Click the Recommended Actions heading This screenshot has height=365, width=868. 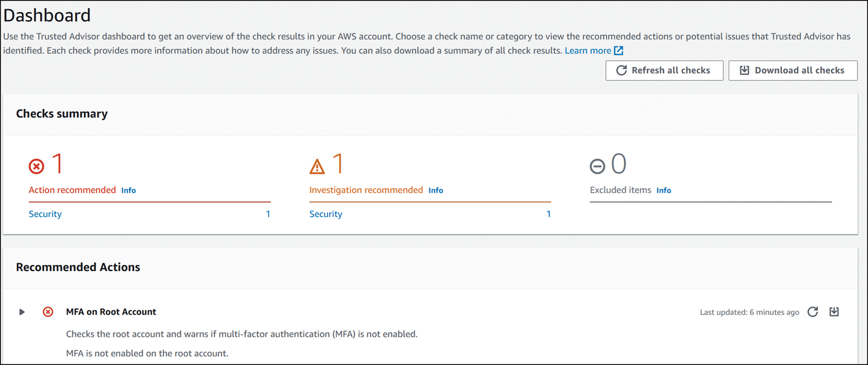click(x=78, y=267)
